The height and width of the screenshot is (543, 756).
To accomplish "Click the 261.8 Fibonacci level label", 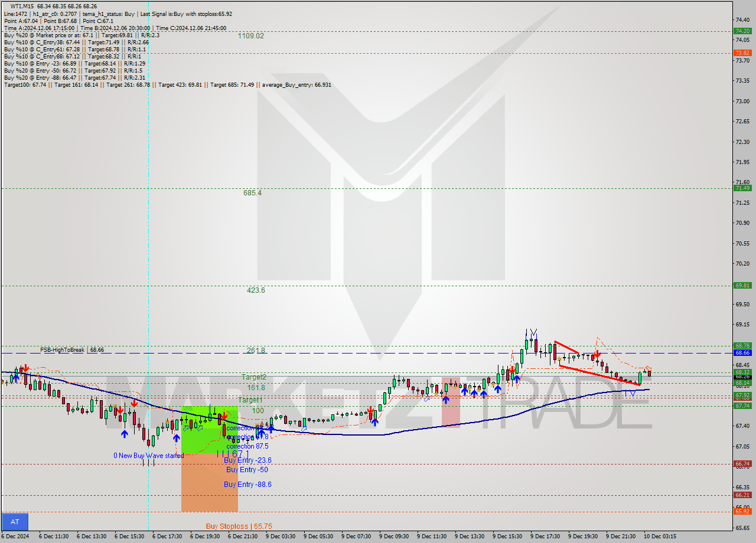I will [x=256, y=351].
